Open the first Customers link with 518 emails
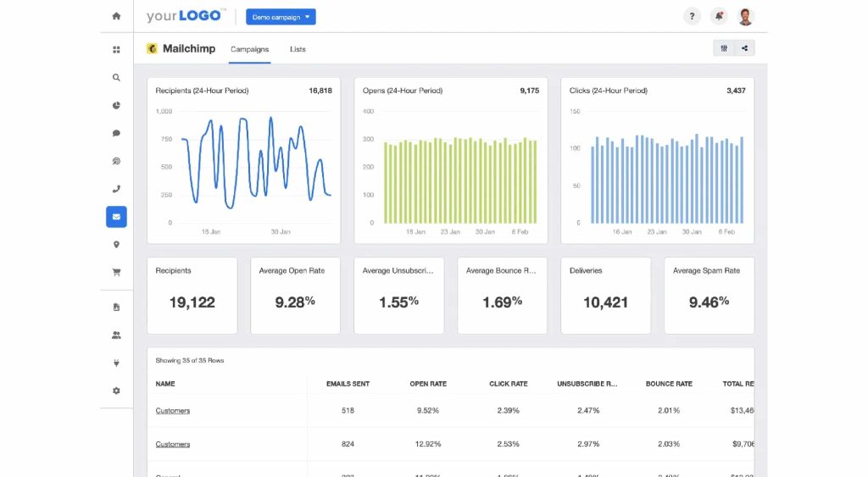This screenshot has width=868, height=477. [173, 411]
